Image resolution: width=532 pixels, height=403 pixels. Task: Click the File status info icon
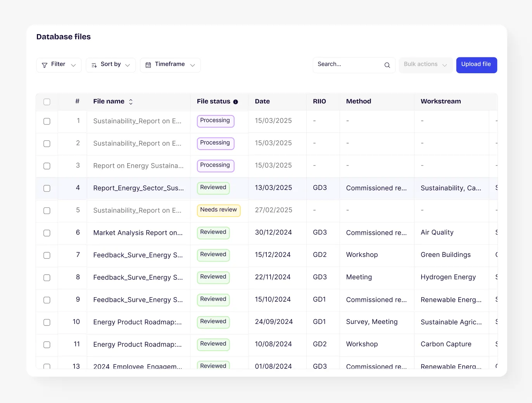(235, 102)
